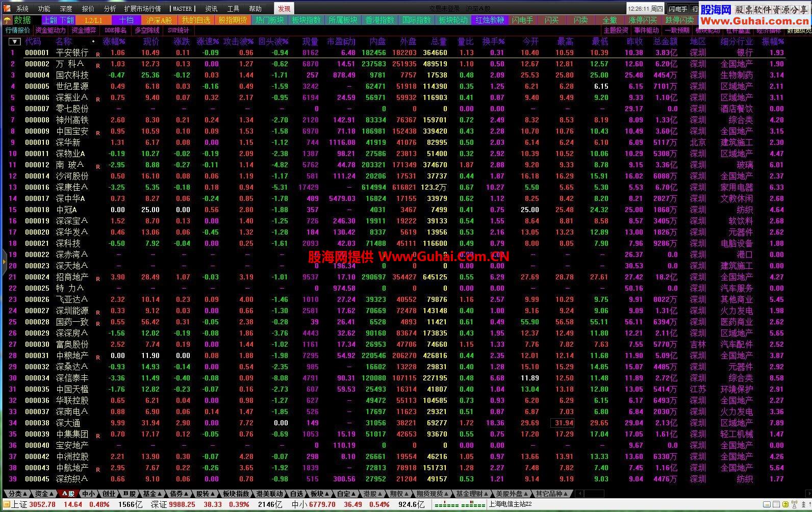The width and height of the screenshot is (812, 512).
Task: Click the left edge panel expand handle
Action: [x=4, y=262]
